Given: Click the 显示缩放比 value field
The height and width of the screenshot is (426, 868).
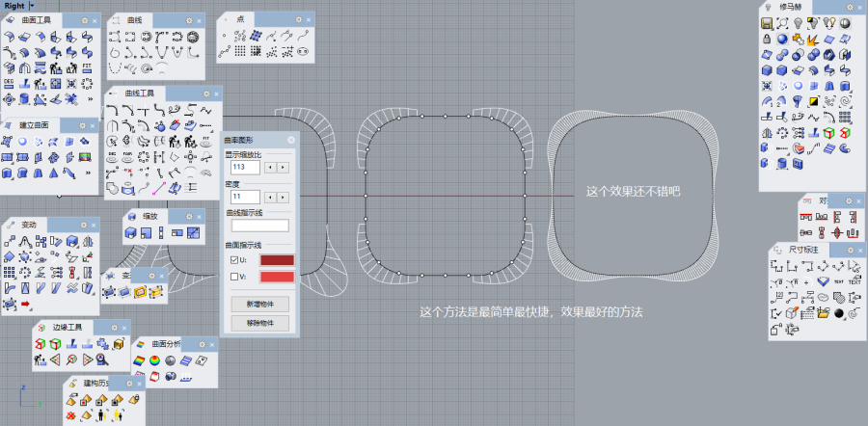Looking at the screenshot, I should pyautogui.click(x=244, y=167).
